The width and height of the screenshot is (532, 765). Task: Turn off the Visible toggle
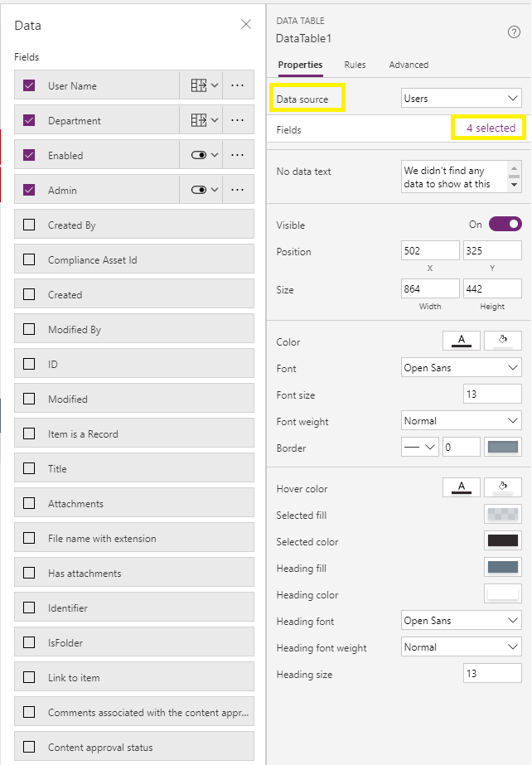(x=505, y=224)
